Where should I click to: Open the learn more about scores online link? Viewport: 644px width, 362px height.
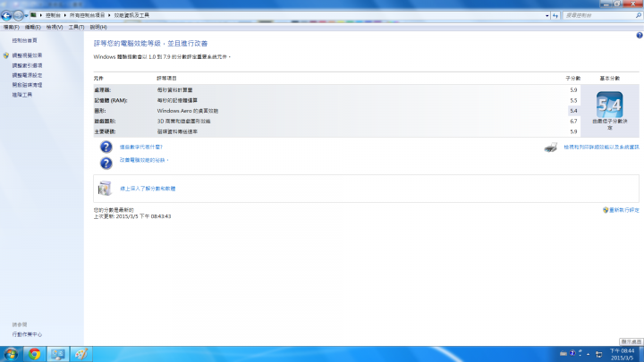point(148,189)
